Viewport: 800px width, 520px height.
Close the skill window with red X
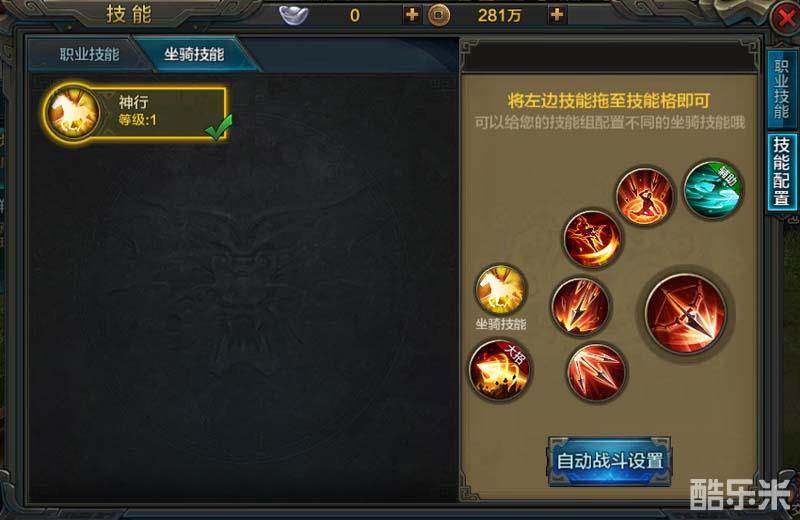pyautogui.click(x=785, y=18)
